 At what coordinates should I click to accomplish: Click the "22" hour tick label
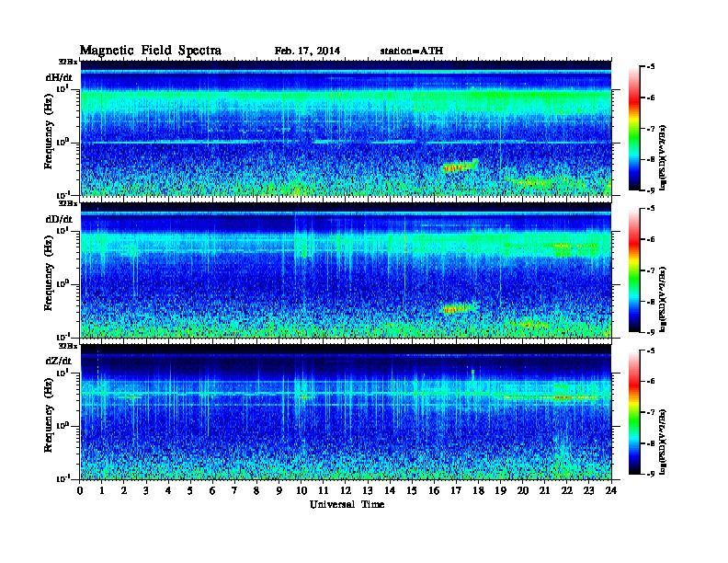567,490
